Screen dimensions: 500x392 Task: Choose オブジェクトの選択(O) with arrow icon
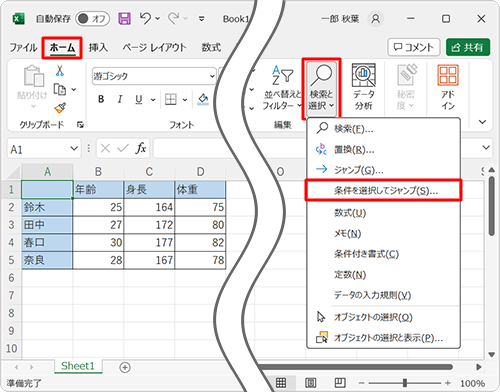pos(383,317)
